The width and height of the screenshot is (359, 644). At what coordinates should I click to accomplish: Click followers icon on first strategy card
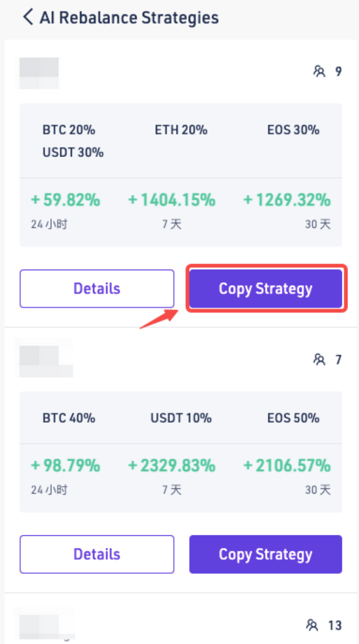[319, 71]
